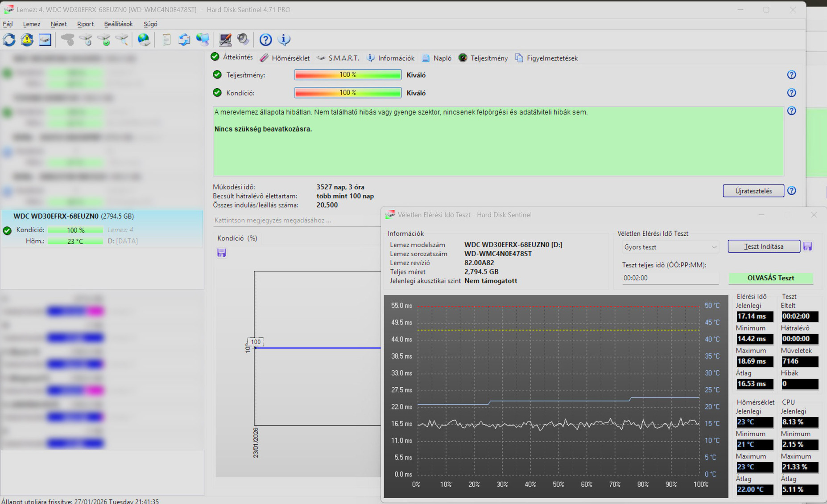The height and width of the screenshot is (504, 827).
Task: Open the Lemez menu
Action: (31, 24)
